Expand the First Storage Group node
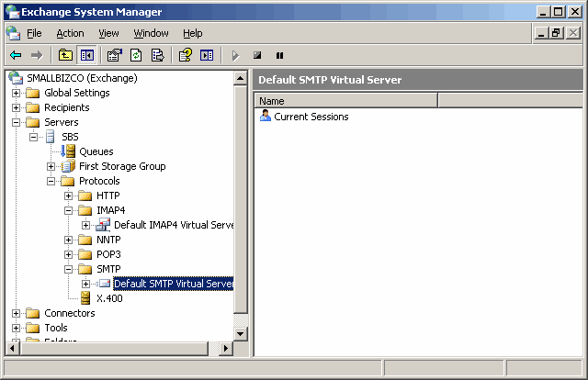The width and height of the screenshot is (588, 380). click(x=51, y=166)
